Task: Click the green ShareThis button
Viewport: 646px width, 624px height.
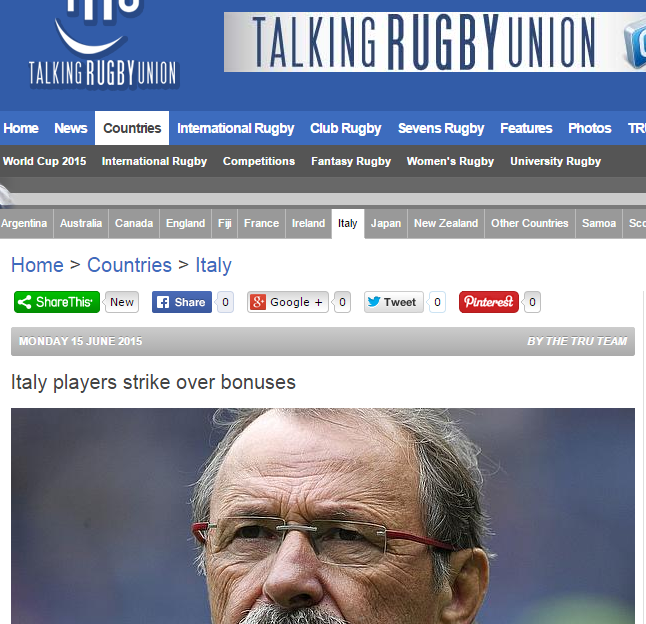Action: (57, 302)
